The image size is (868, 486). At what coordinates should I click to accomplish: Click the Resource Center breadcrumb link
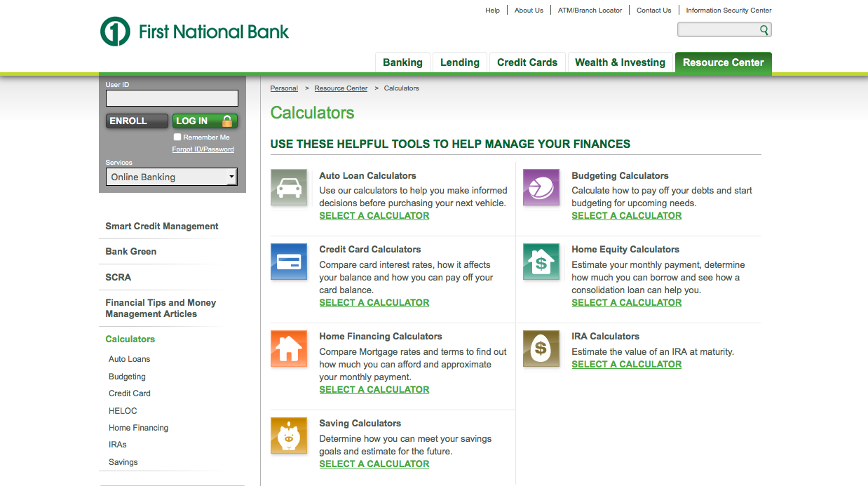(x=341, y=88)
